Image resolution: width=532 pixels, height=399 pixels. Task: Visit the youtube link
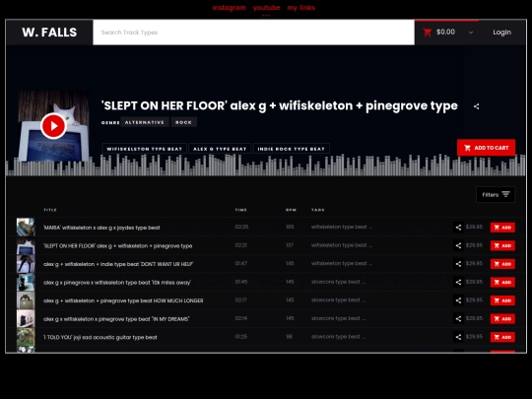(x=266, y=8)
